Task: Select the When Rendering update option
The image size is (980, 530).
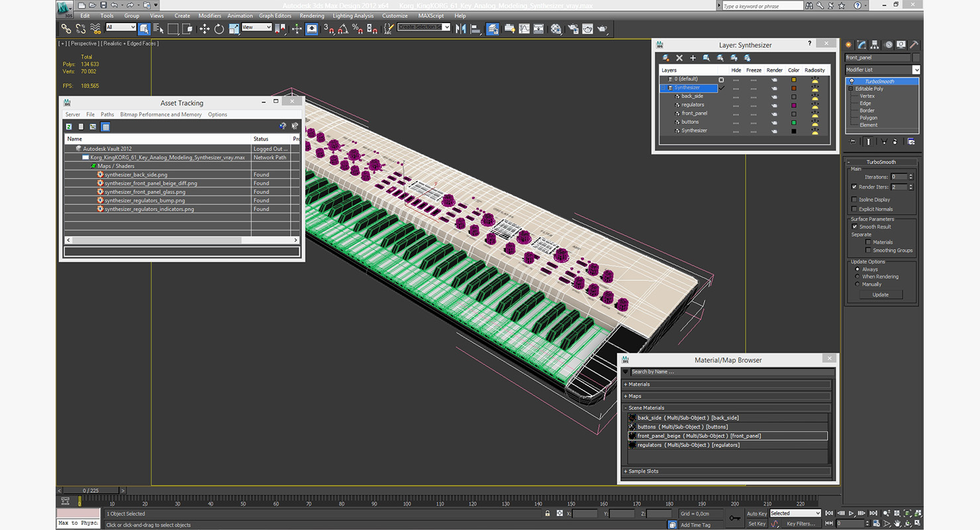Action: click(x=857, y=277)
